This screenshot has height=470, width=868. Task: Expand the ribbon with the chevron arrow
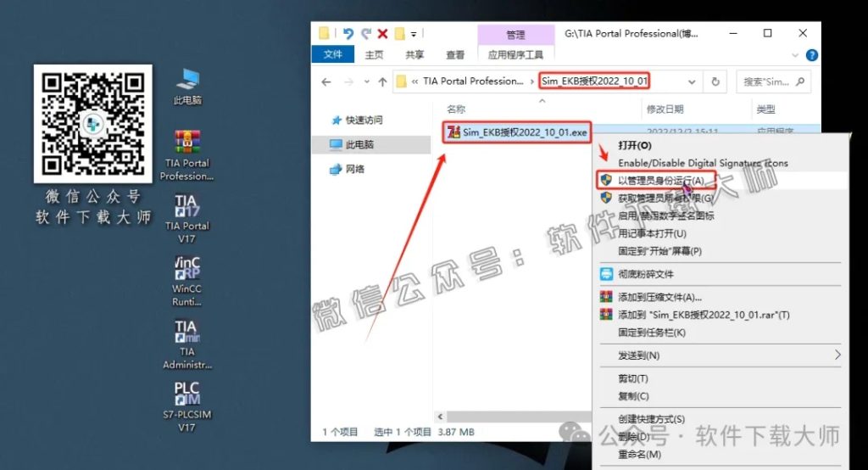795,55
